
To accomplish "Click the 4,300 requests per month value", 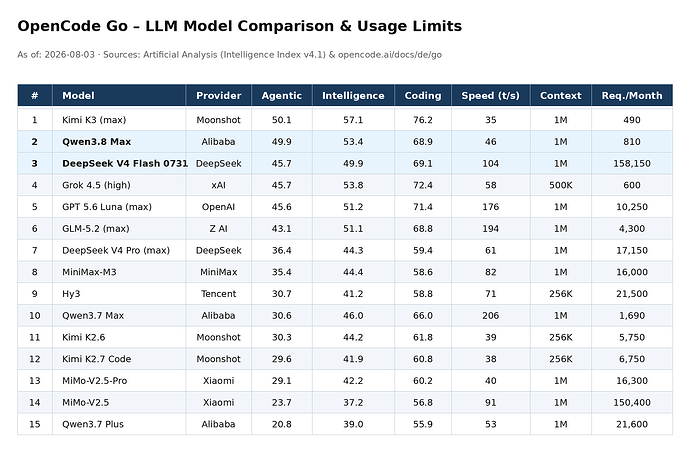I will [x=631, y=228].
